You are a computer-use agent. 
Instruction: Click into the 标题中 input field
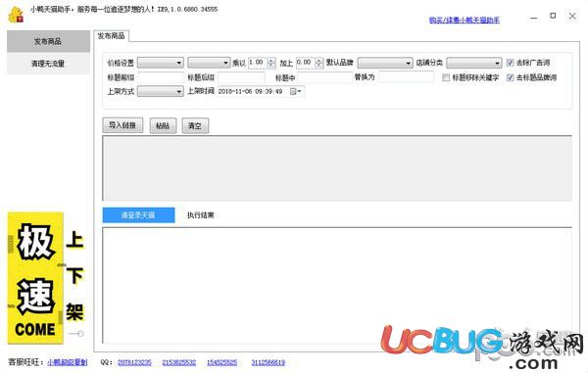[324, 77]
